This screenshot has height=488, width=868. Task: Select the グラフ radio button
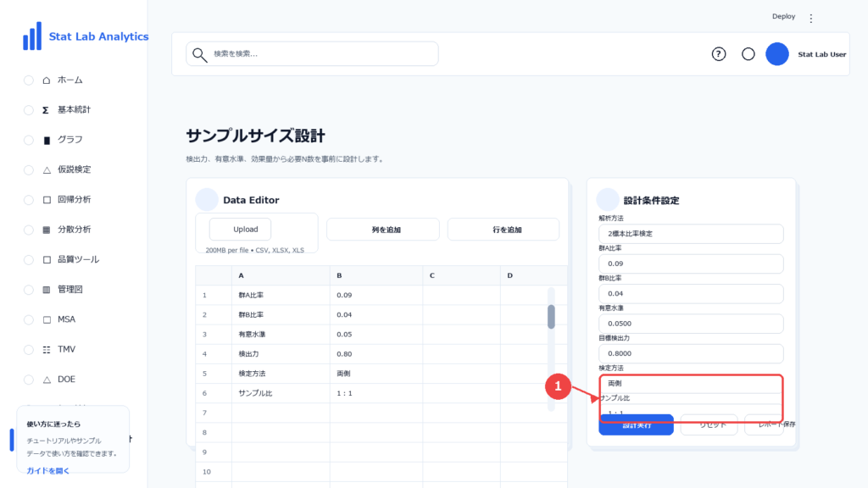[x=29, y=140]
